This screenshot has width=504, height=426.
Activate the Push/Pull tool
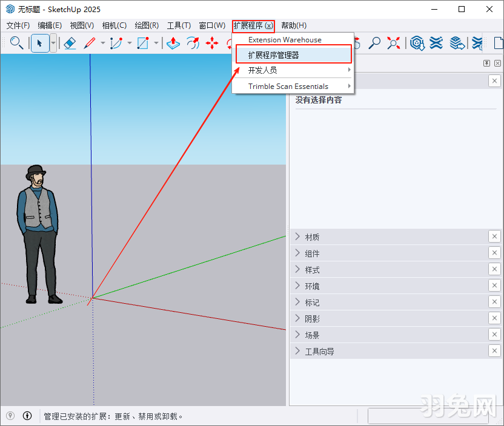pyautogui.click(x=173, y=43)
